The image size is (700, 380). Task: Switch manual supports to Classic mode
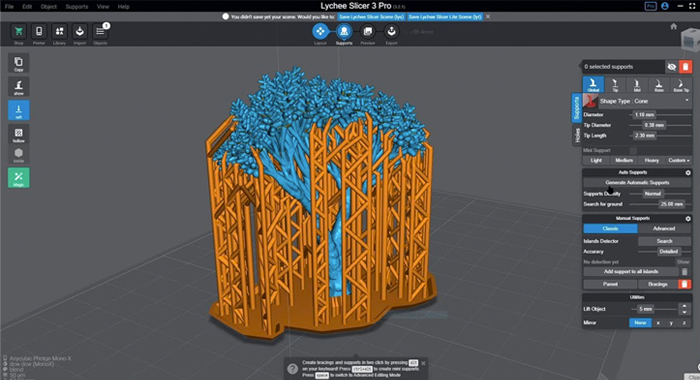click(x=610, y=229)
